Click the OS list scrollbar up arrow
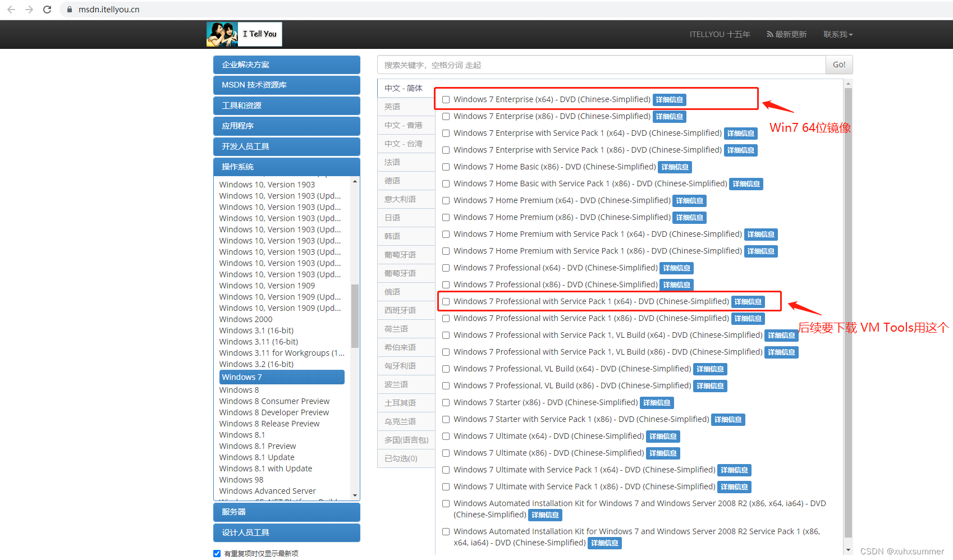 pos(355,182)
